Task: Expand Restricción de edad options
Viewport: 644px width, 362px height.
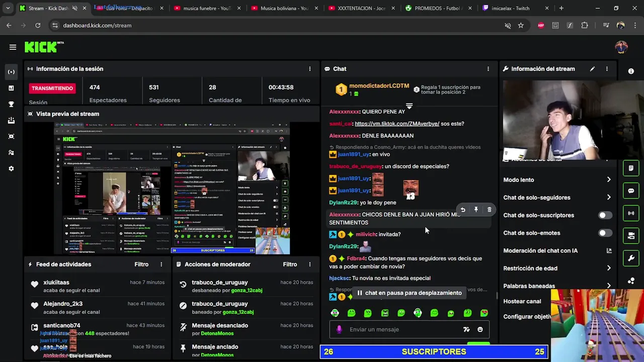Action: click(609, 268)
